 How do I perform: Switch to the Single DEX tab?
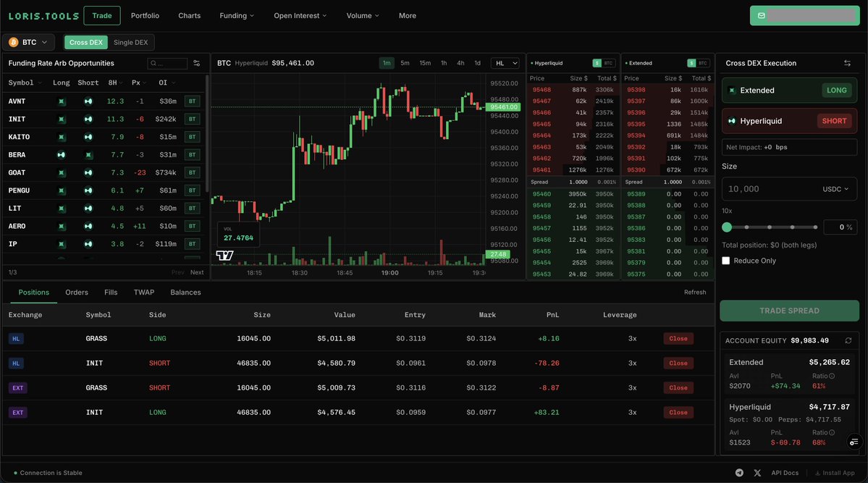pos(130,41)
